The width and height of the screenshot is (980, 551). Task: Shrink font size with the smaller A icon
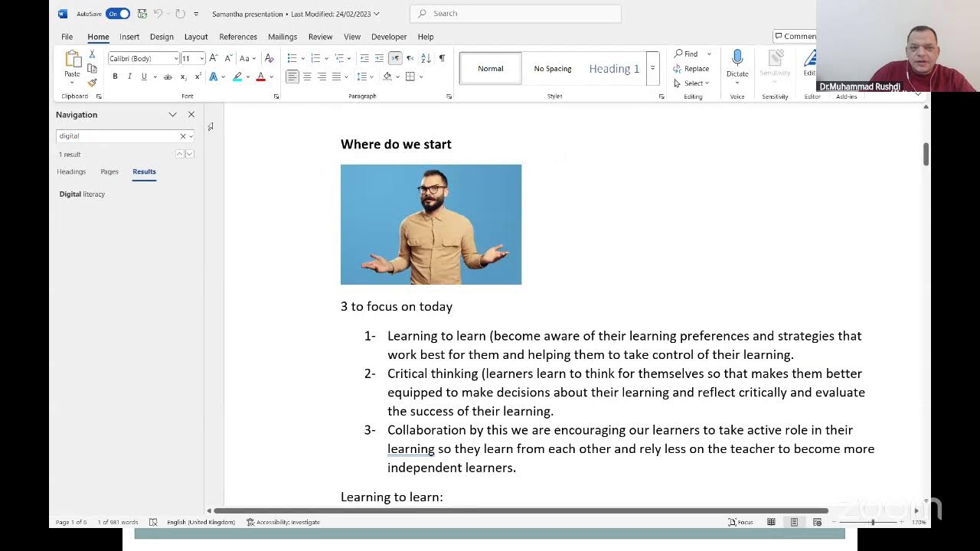click(227, 58)
